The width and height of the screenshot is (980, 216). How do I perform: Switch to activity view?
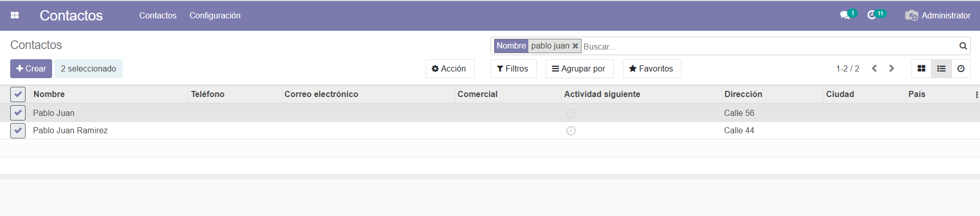[x=961, y=68]
